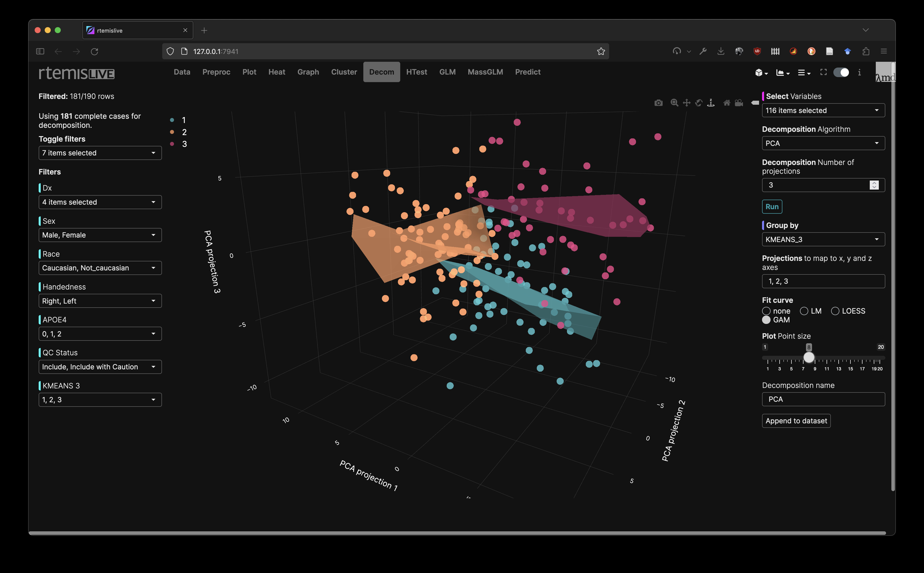
Task: Select the pan tool in plot toolbar
Action: coord(686,103)
